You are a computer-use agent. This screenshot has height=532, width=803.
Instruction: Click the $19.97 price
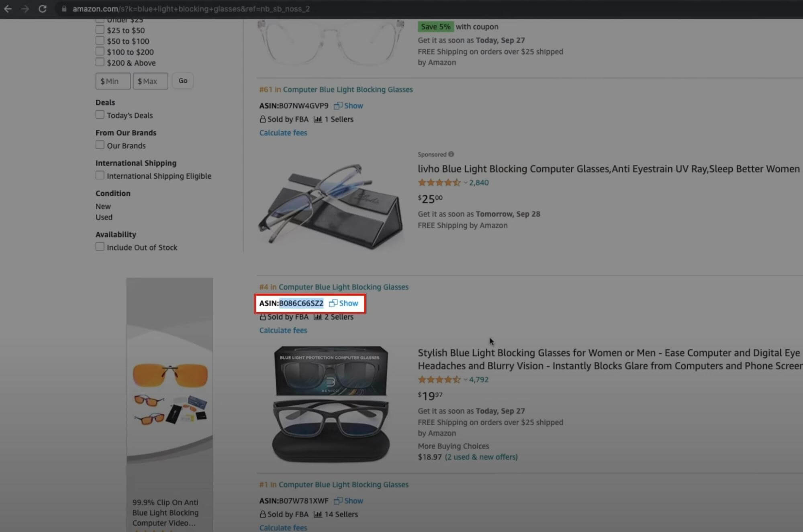point(430,396)
